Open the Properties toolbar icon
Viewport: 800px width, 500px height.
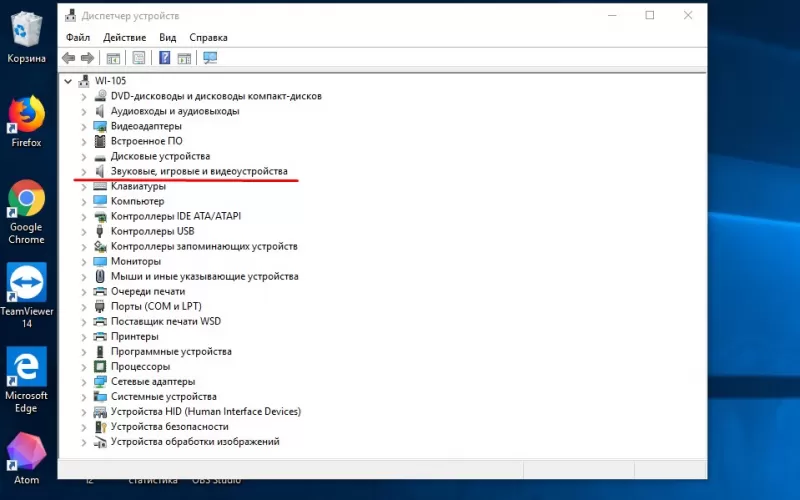[x=139, y=58]
